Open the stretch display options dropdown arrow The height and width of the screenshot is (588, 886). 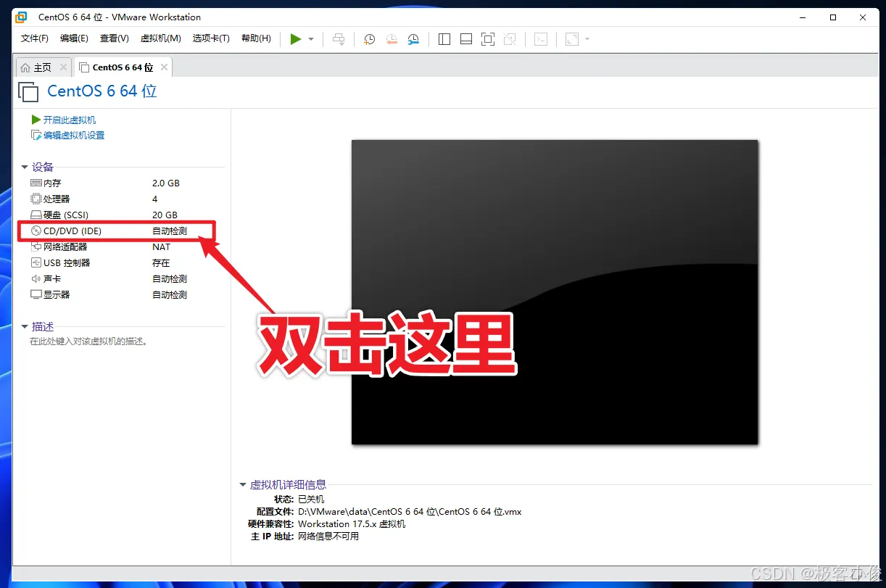tap(587, 39)
